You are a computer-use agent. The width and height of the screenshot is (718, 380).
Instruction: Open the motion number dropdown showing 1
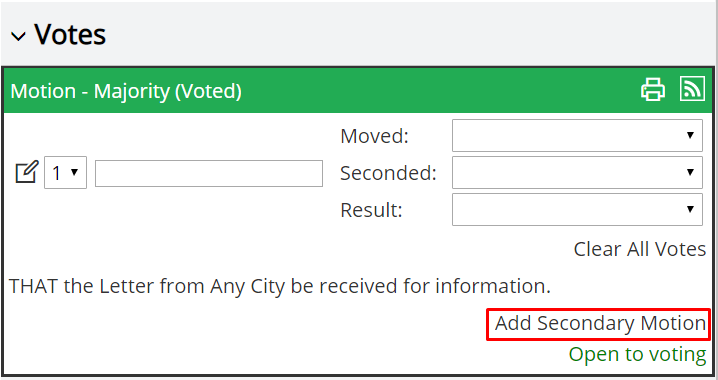click(x=65, y=173)
